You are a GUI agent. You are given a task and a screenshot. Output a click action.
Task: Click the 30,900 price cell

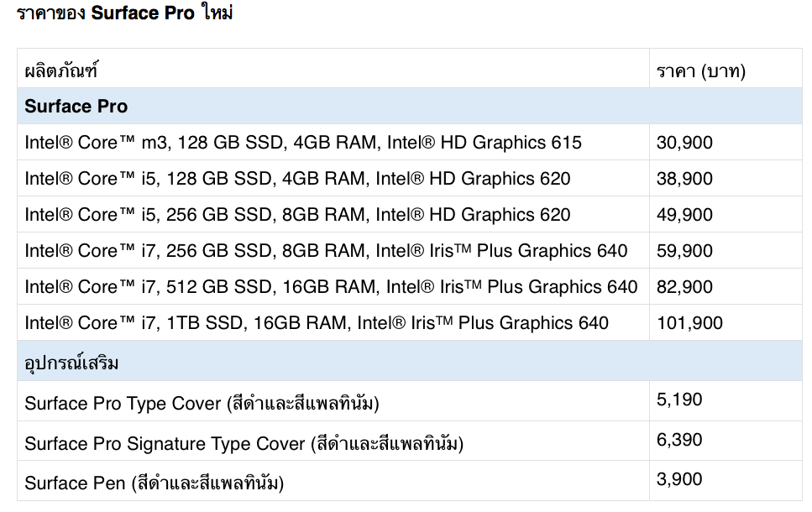684,143
